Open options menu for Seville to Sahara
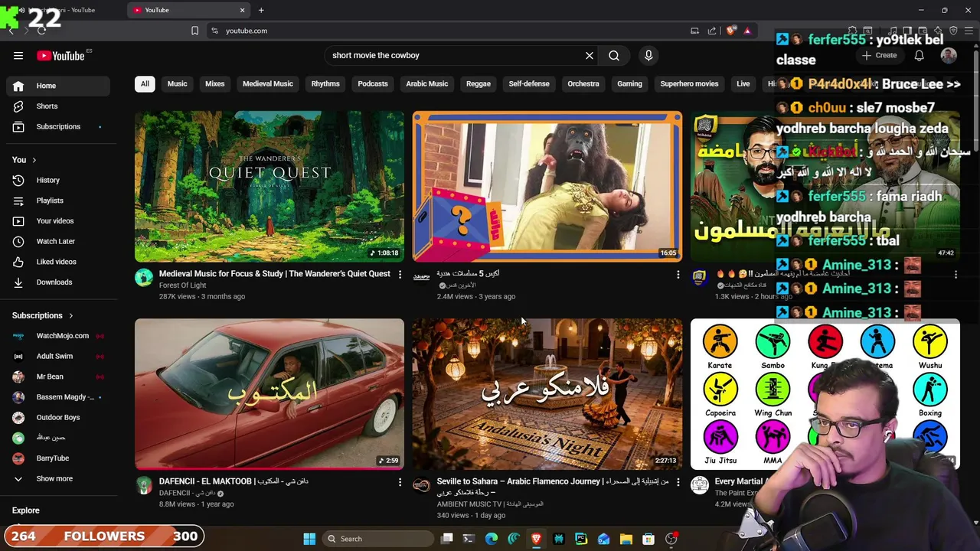Screen dimensions: 980x551 [x=678, y=481]
